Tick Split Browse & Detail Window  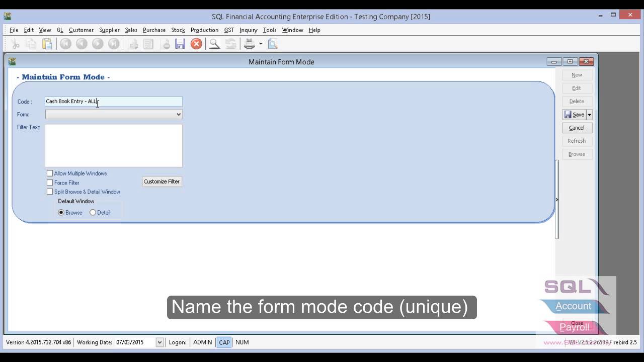coord(50,192)
